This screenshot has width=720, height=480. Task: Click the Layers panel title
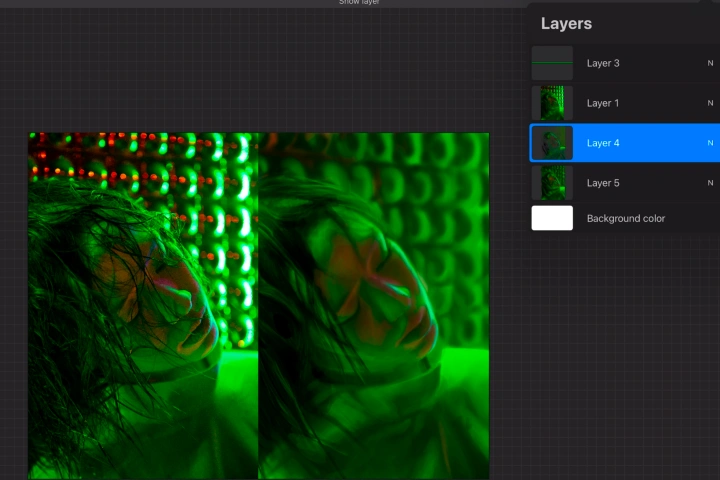click(566, 23)
